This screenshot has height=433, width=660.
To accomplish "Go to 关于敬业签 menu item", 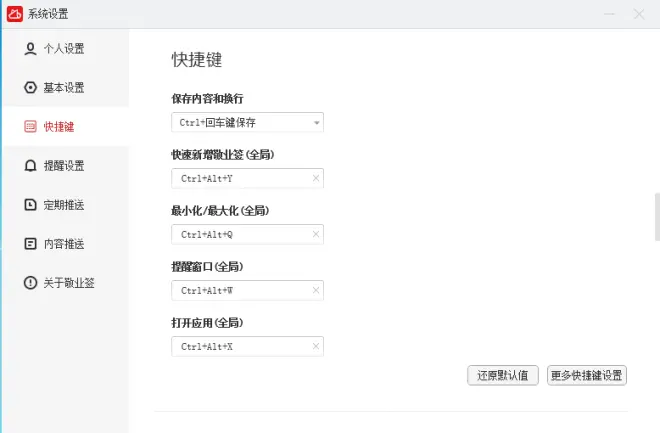I will (x=69, y=282).
